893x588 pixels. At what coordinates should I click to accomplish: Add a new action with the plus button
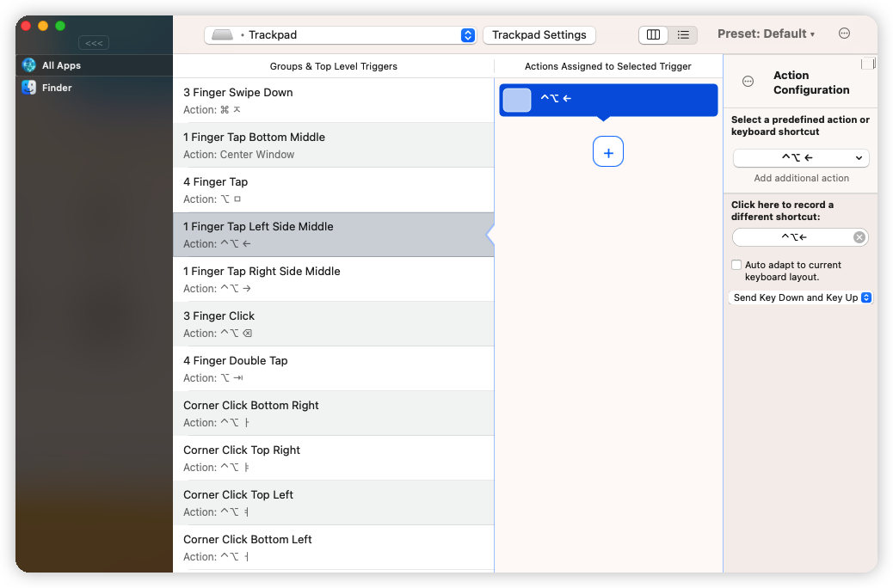coord(608,152)
